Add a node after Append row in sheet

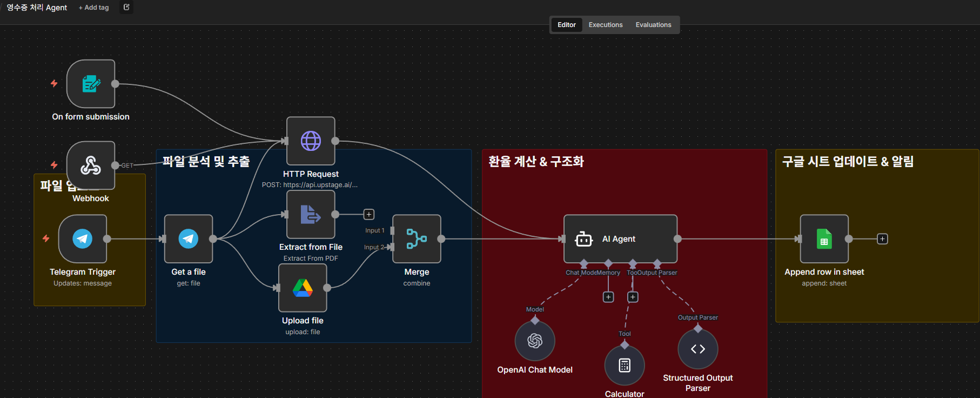tap(882, 238)
